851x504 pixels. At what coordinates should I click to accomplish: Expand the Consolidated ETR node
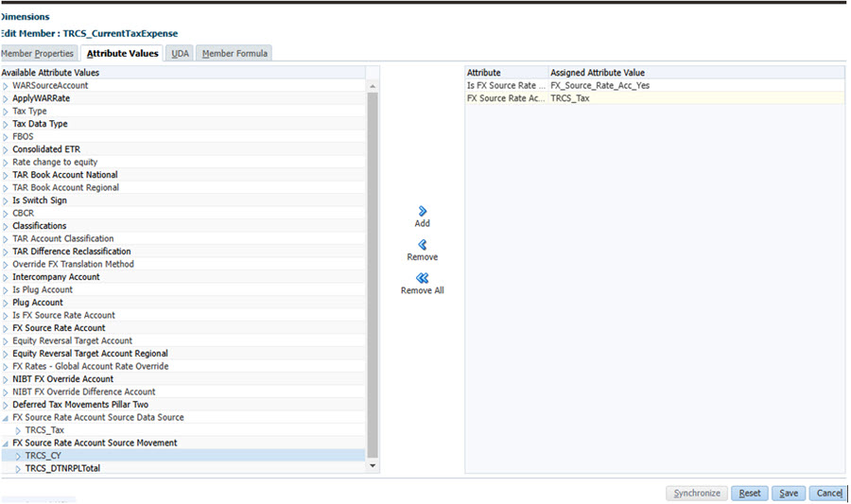point(6,149)
